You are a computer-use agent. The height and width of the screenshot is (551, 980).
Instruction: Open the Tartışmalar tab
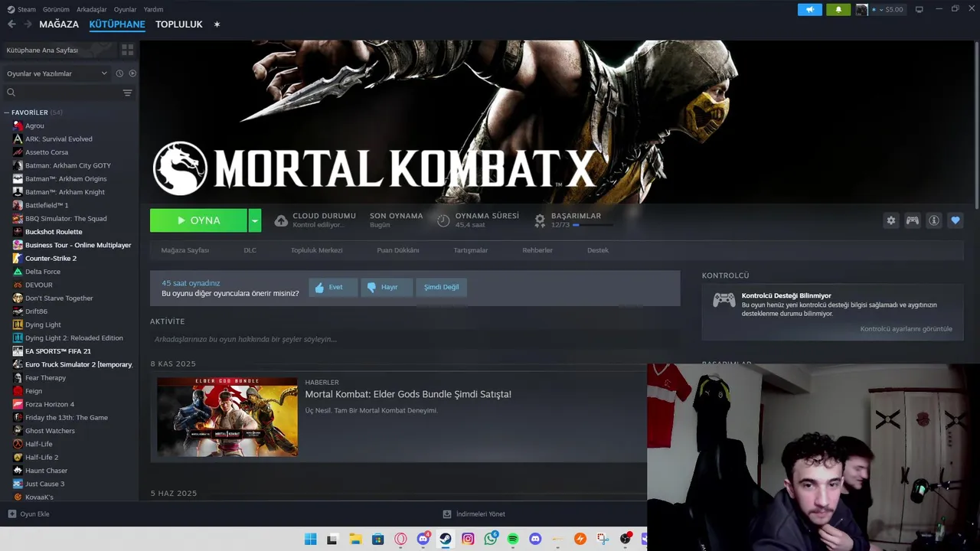click(470, 250)
